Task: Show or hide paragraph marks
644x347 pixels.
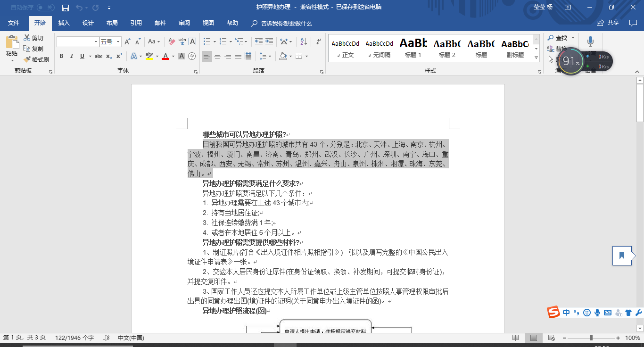Action: [318, 41]
